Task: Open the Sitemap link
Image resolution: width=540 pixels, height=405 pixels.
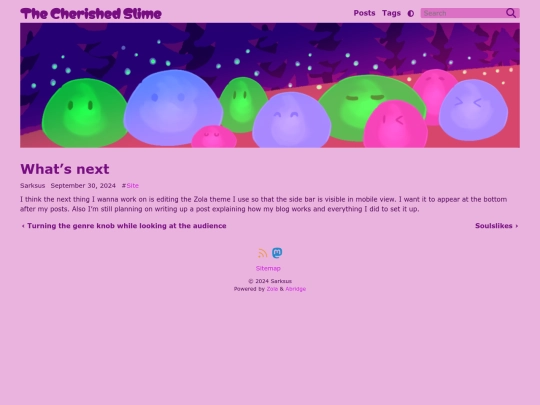Action: (x=268, y=268)
